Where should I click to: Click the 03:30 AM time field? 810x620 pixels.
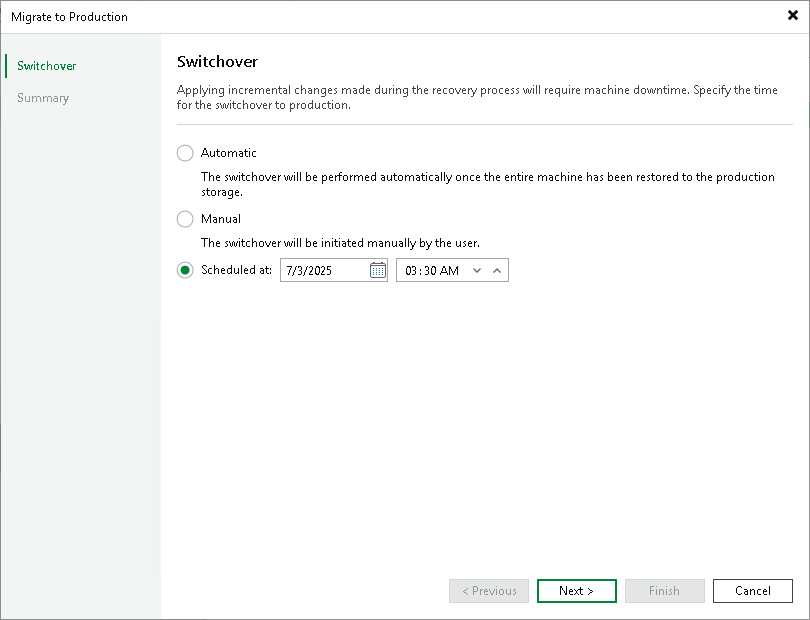[x=452, y=270]
